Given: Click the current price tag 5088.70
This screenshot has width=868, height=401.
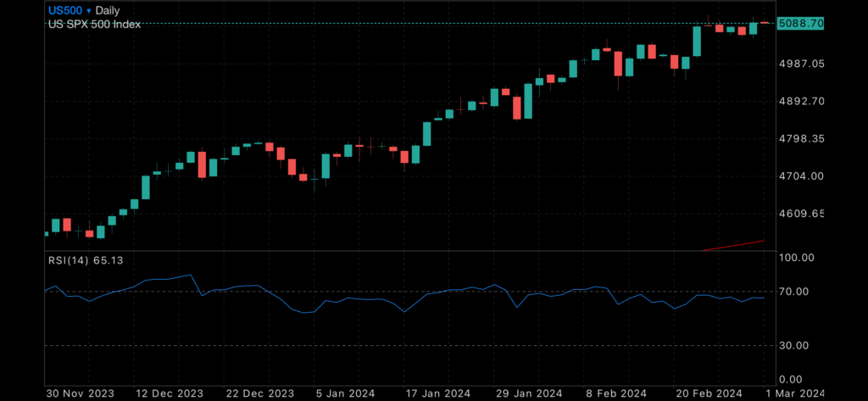Looking at the screenshot, I should pyautogui.click(x=800, y=23).
